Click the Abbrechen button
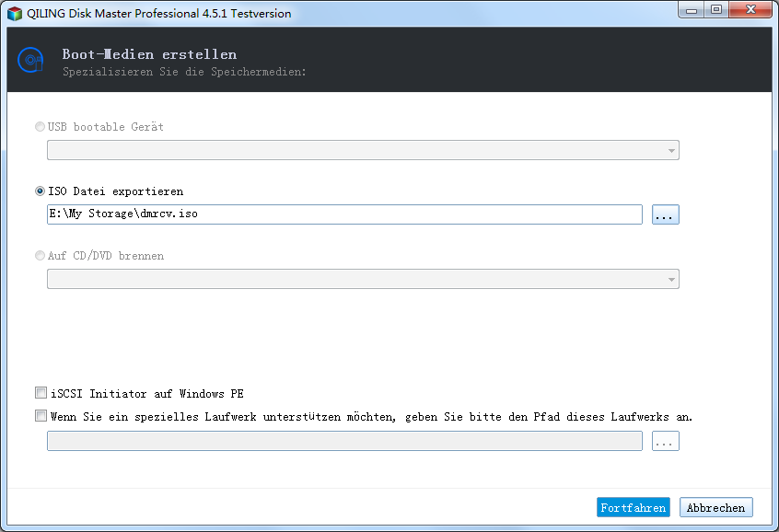The image size is (779, 532). tap(715, 507)
